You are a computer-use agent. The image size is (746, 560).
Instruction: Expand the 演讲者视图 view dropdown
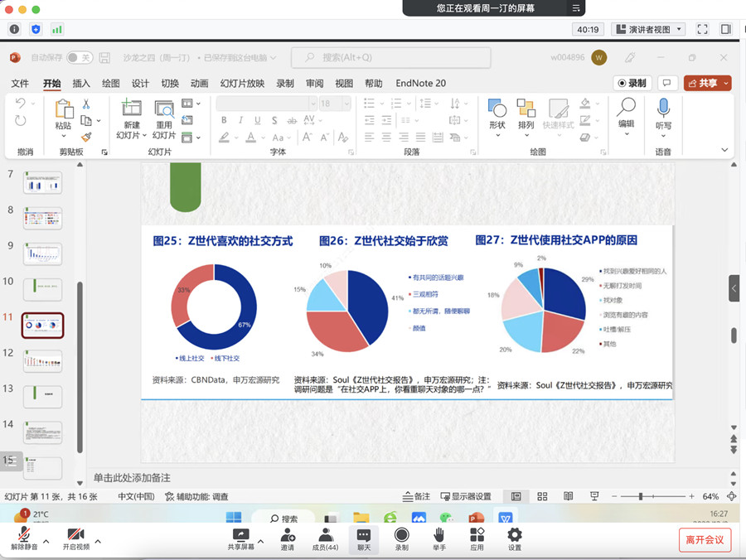(648, 29)
